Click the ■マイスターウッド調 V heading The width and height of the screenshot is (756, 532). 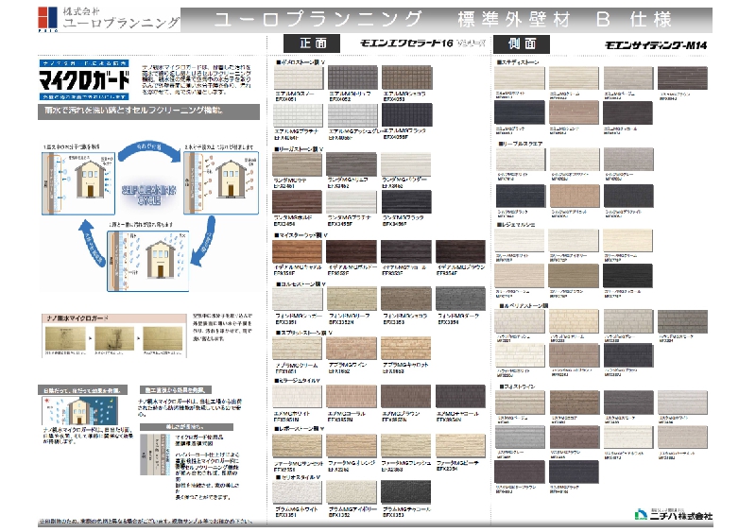point(301,235)
